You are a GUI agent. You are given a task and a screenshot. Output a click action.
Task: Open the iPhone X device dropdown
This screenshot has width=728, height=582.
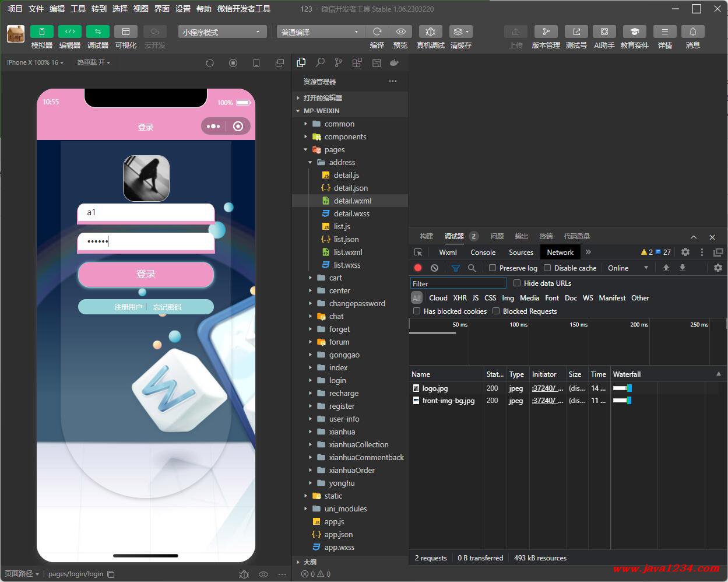pyautogui.click(x=35, y=62)
